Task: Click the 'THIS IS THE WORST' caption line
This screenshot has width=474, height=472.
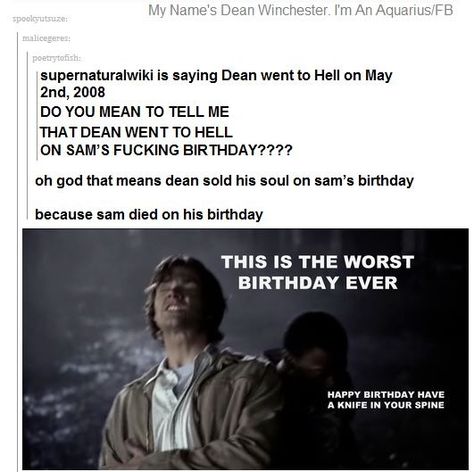Action: tap(318, 262)
